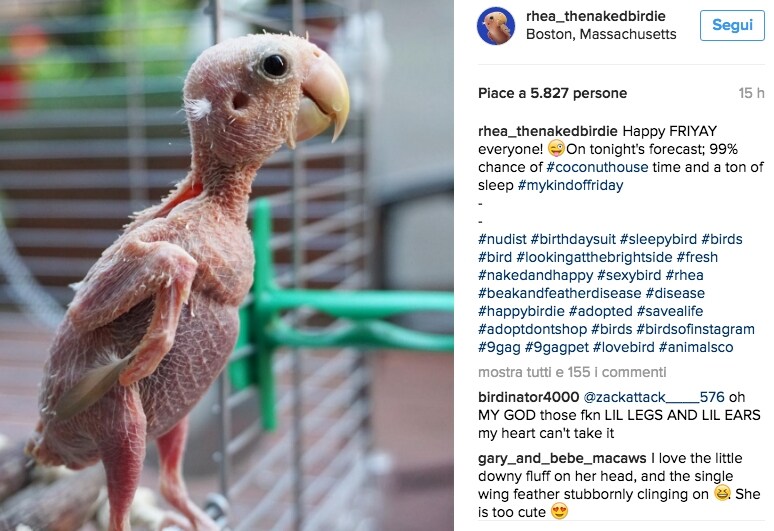Click the rhea_thenakedbirdie profile avatar
The height and width of the screenshot is (531, 774).
click(x=496, y=26)
